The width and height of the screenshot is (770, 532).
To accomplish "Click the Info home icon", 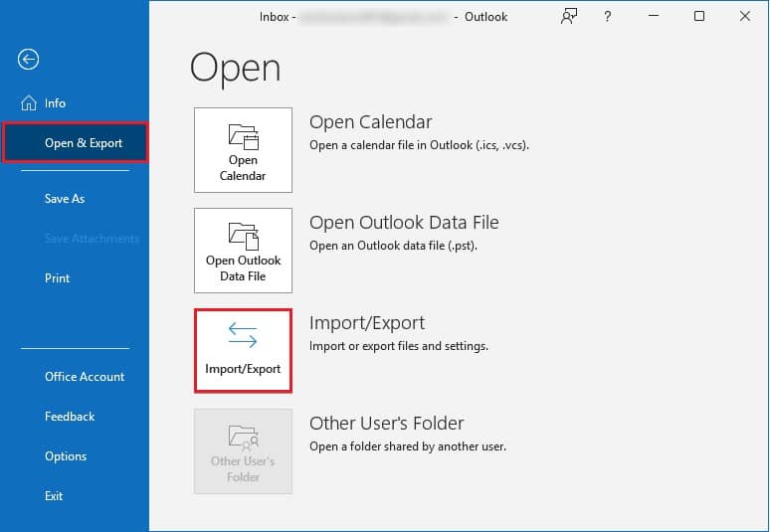I will 29,103.
